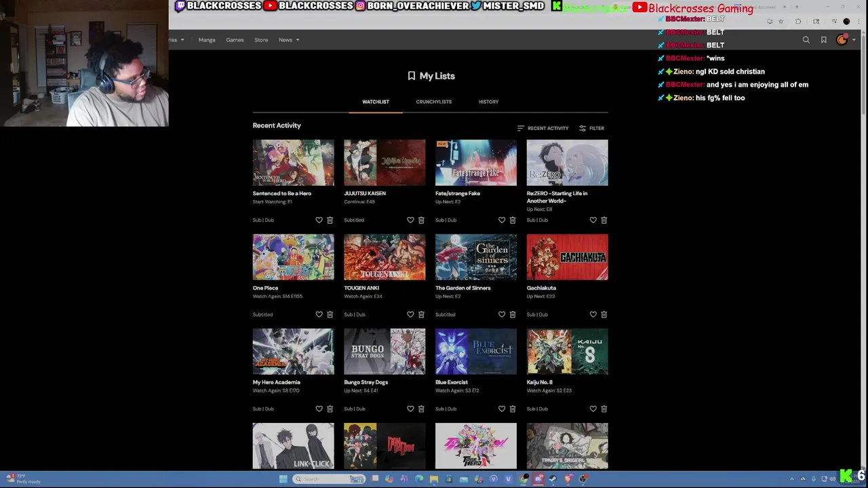Open the TOUGEN ANKI thumbnail
Viewport: 868px width, 488px height.
point(384,257)
